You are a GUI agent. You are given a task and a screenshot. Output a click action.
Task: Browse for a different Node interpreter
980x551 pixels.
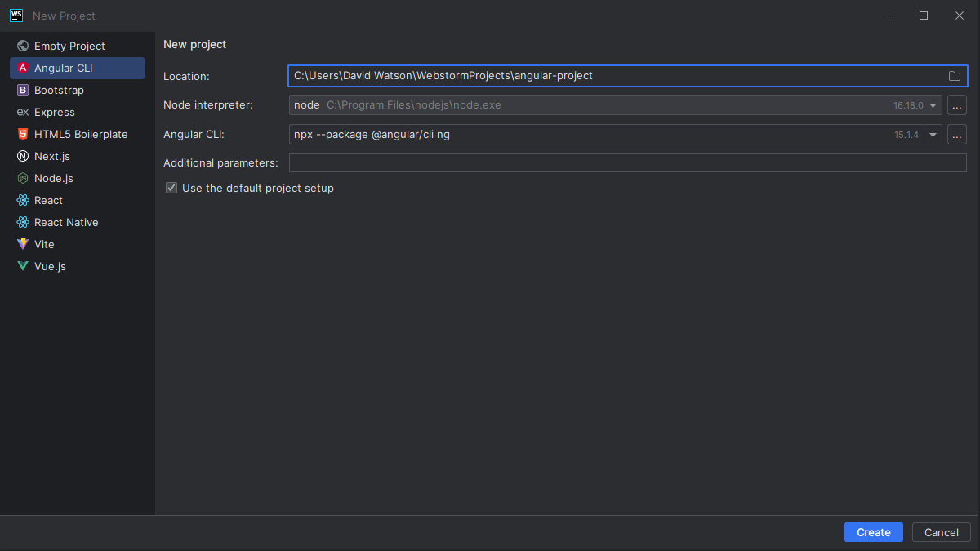[956, 104]
